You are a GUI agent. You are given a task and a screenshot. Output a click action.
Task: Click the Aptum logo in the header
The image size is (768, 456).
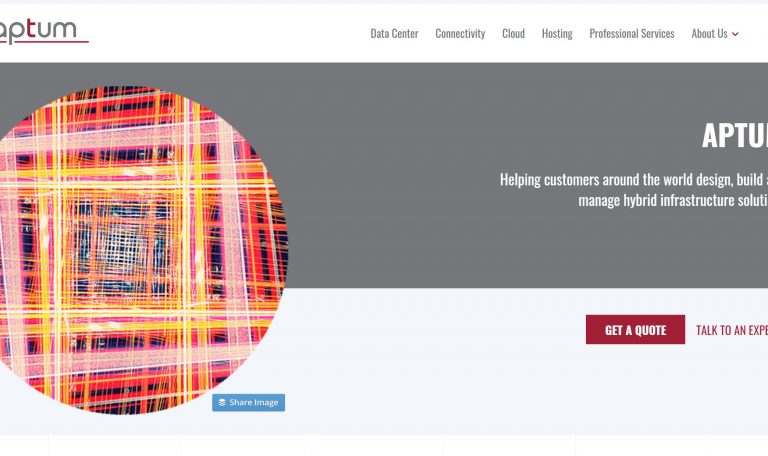tap(40, 31)
